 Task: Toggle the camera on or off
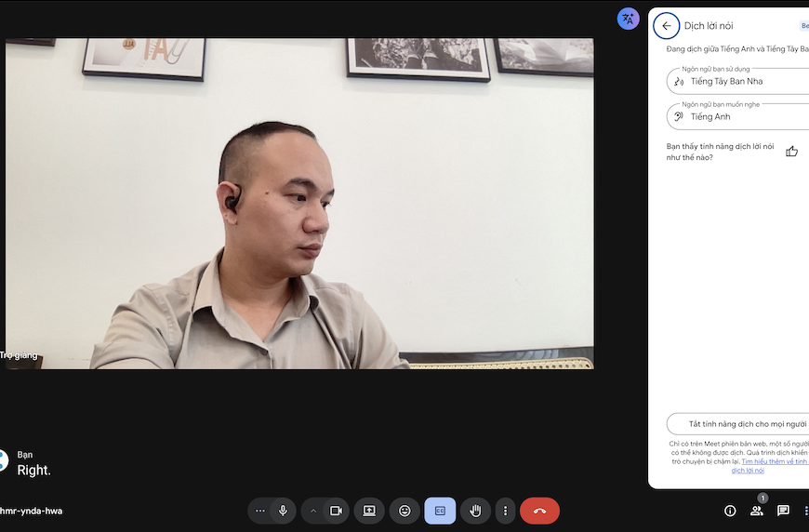pyautogui.click(x=336, y=511)
